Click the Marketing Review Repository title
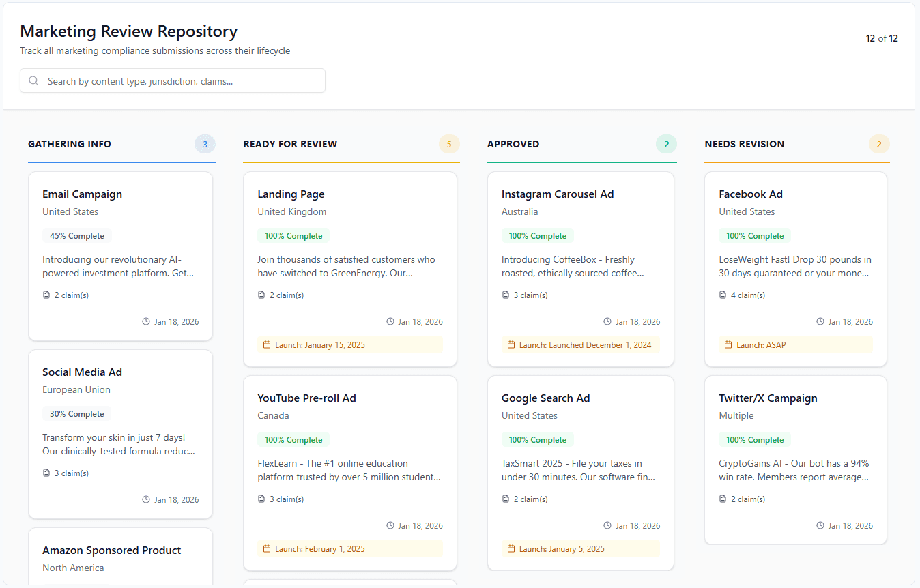Viewport: 920px width, 588px height. click(129, 31)
